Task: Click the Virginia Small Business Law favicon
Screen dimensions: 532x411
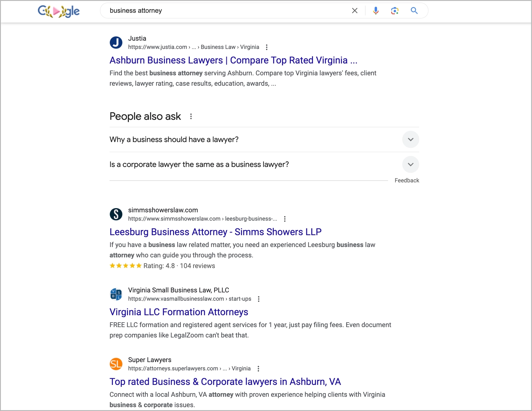Action: click(x=116, y=294)
